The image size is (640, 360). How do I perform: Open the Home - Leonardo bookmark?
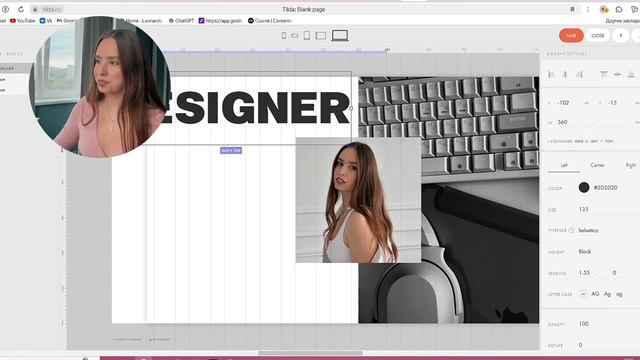[141, 20]
